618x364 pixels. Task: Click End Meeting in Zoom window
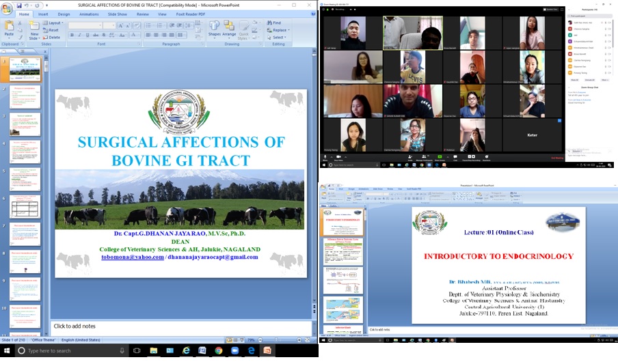click(557, 158)
